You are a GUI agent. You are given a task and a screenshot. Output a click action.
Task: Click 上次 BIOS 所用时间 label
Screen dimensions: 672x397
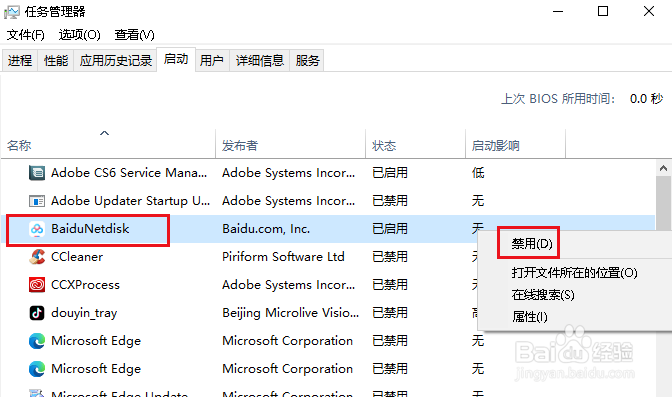tap(558, 99)
